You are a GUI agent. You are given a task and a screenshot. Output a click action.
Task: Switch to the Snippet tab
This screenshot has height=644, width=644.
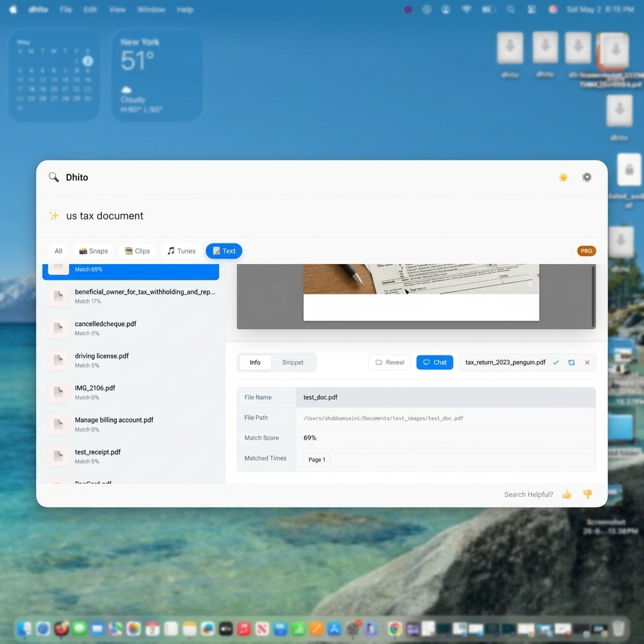coord(292,362)
